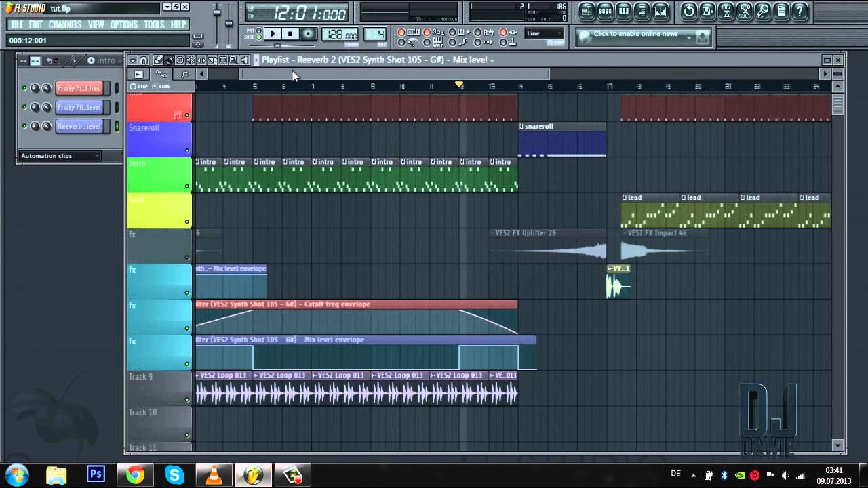Screen dimensions: 868x488
Task: Select the Draw pencil tool in Playlist
Action: click(x=159, y=60)
